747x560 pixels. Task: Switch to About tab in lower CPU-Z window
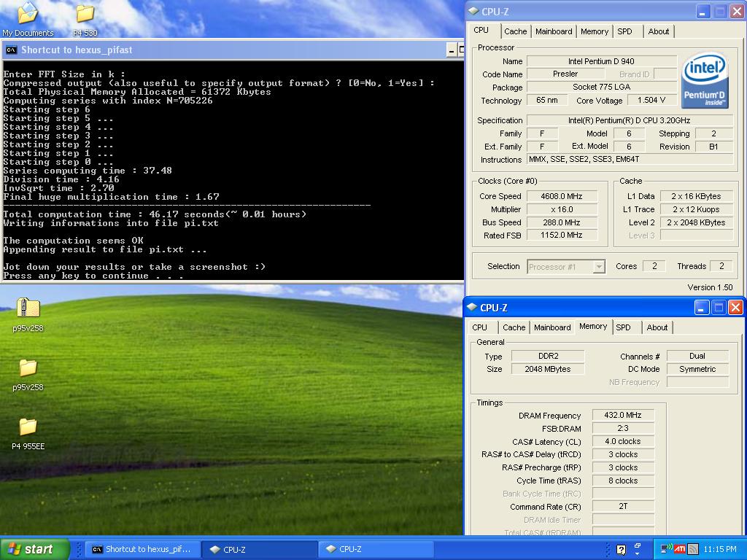click(x=657, y=327)
